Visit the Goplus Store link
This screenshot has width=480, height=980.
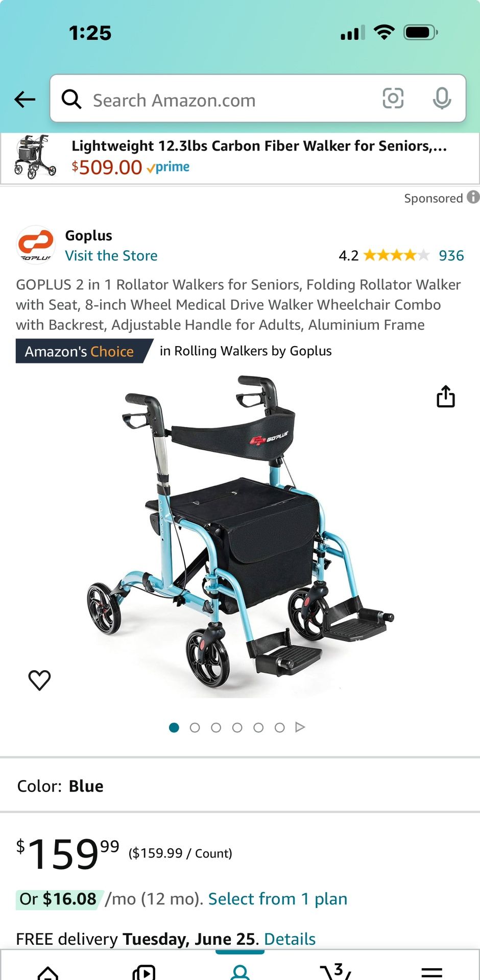(x=111, y=255)
